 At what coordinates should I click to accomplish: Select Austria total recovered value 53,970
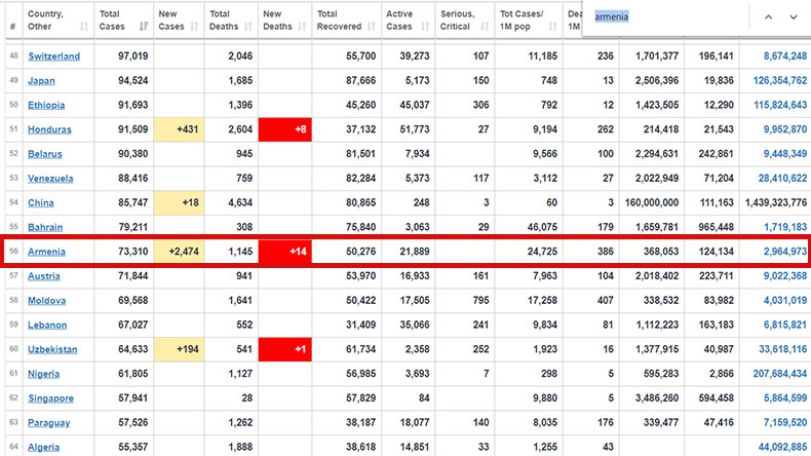pyautogui.click(x=361, y=276)
